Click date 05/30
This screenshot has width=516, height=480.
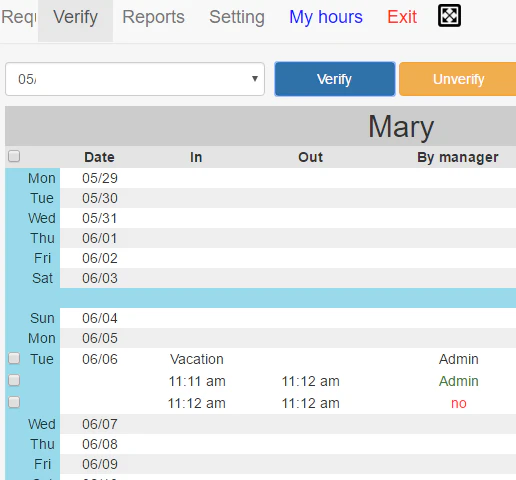coord(100,198)
